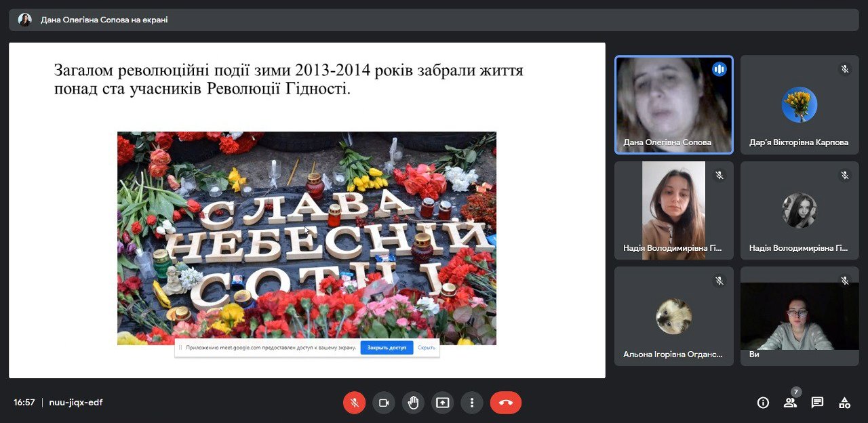
Task: Click your own 'Ви' video tile
Action: 799,317
